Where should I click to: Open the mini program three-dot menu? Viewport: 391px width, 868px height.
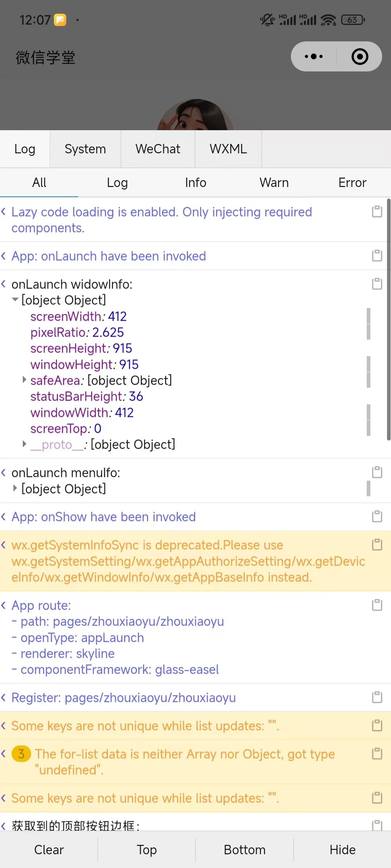pyautogui.click(x=314, y=56)
